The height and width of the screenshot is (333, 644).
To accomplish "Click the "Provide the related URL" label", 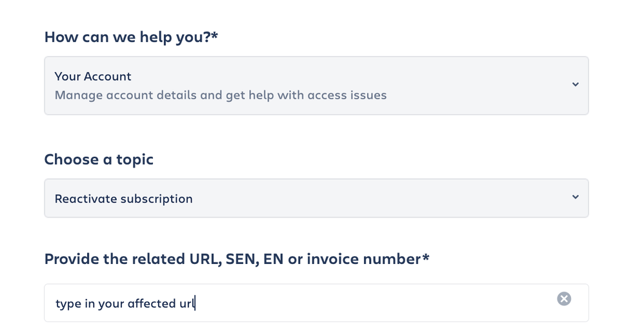I will [x=232, y=259].
